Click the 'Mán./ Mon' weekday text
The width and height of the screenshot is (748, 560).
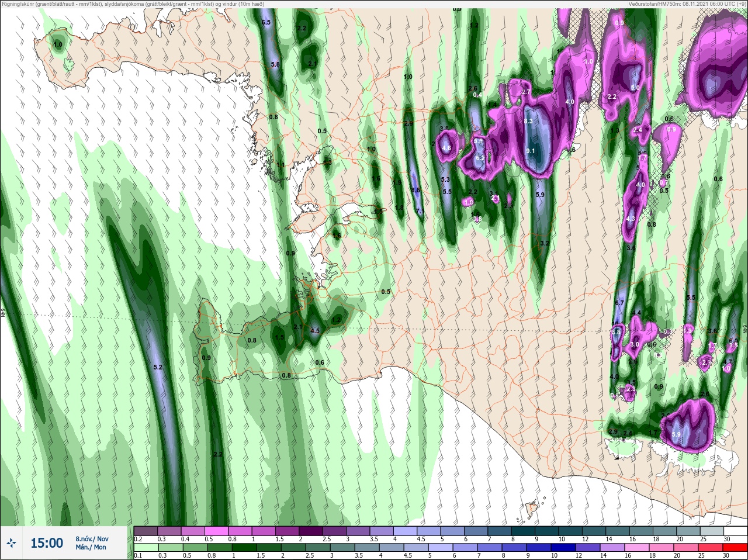(x=91, y=547)
